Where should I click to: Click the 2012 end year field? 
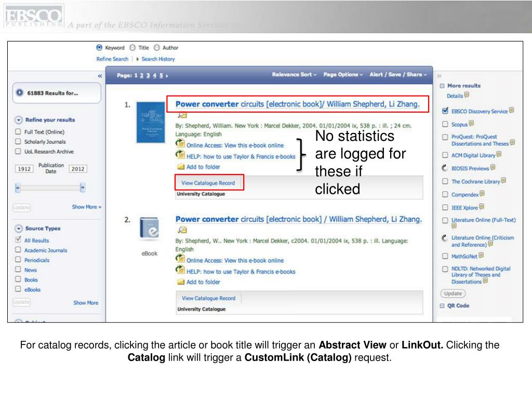[x=78, y=169]
